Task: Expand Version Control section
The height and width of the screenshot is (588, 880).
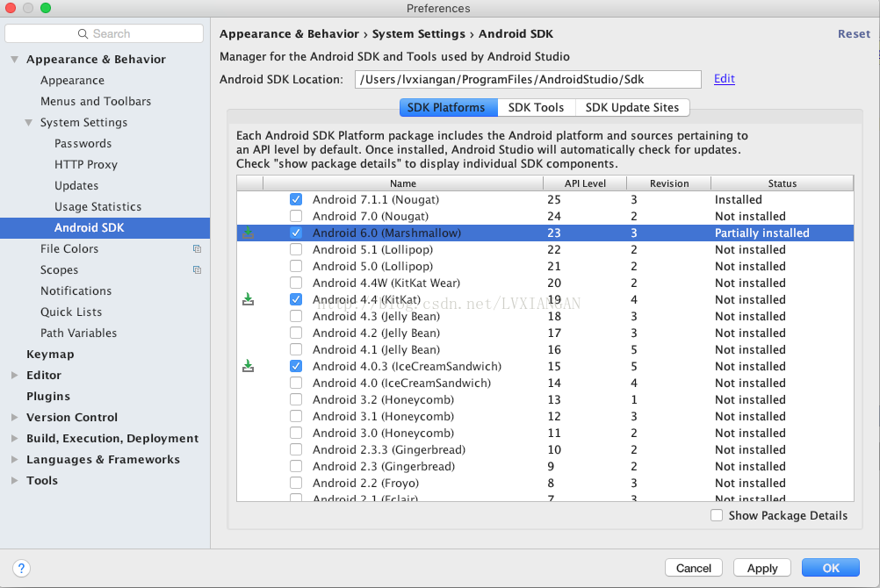Action: (15, 418)
